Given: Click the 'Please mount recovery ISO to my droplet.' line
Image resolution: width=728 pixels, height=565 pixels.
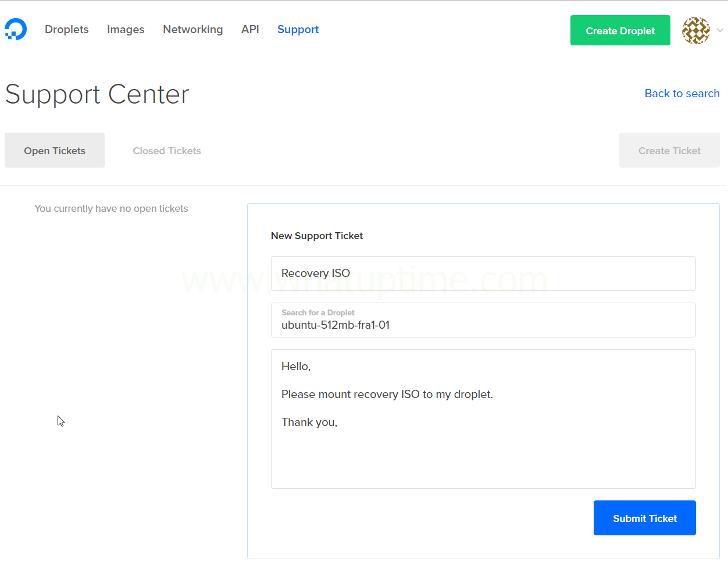Looking at the screenshot, I should tap(387, 395).
